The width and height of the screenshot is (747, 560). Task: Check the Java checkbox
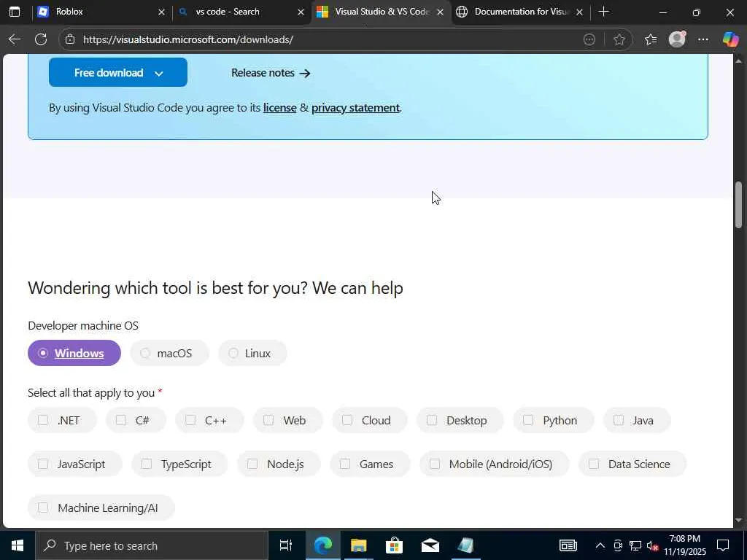coord(619,420)
